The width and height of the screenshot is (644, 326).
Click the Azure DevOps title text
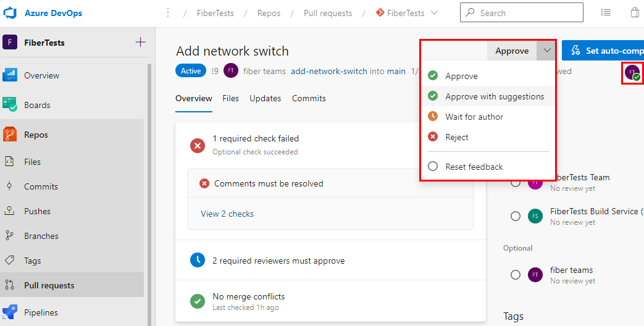tap(53, 13)
